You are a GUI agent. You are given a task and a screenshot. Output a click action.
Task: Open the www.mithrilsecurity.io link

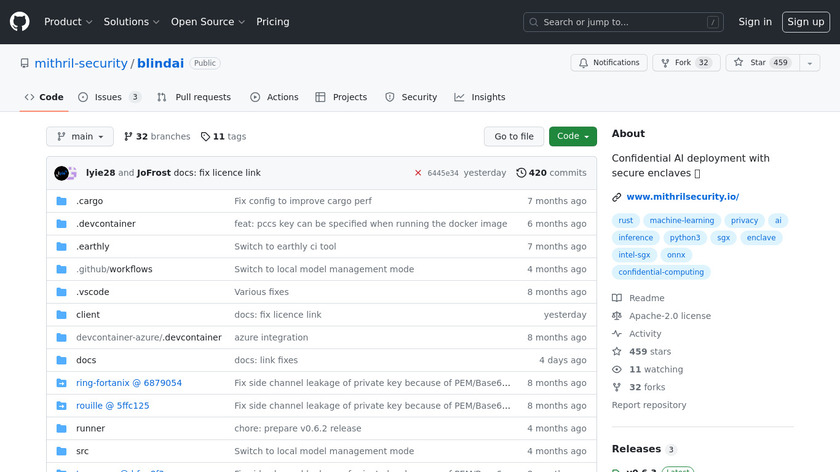[682, 197]
